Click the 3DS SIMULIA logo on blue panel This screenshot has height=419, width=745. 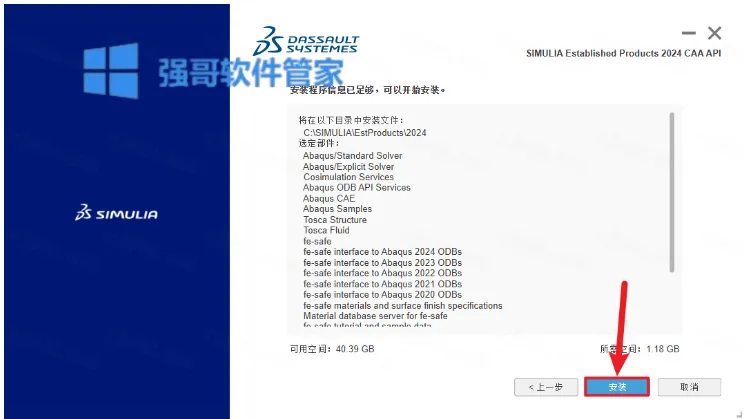[116, 213]
